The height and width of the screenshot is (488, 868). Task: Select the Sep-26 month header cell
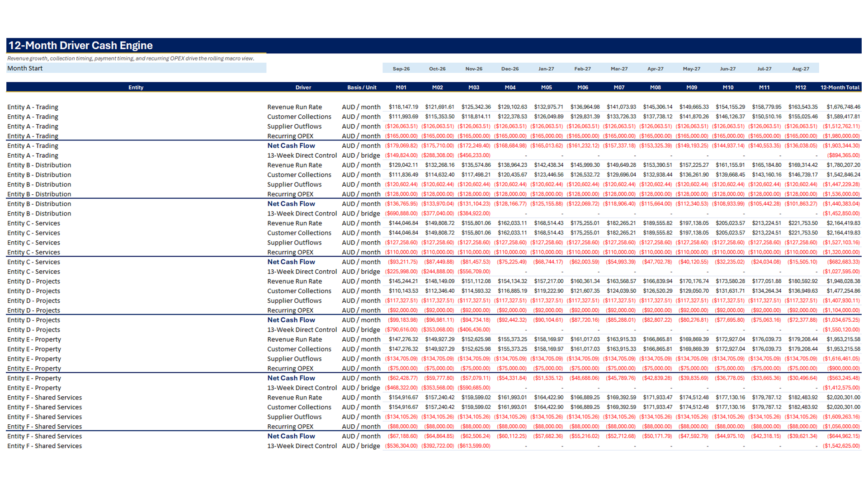pyautogui.click(x=401, y=69)
